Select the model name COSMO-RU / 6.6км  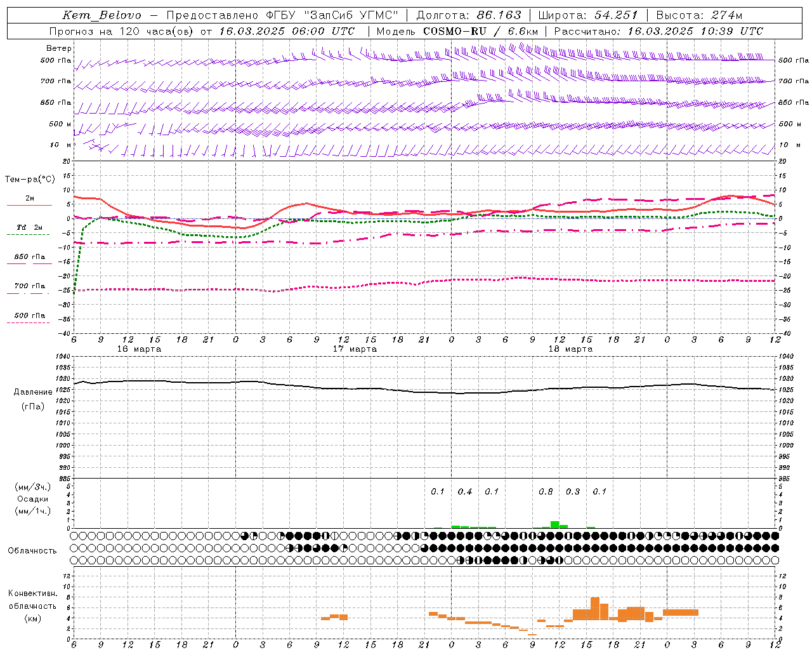click(x=481, y=31)
